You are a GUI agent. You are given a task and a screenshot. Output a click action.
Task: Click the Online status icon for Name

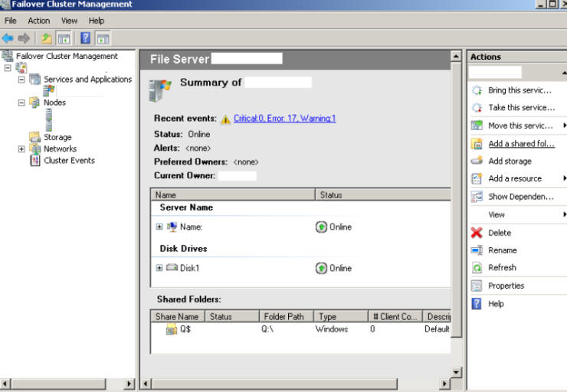coord(321,227)
